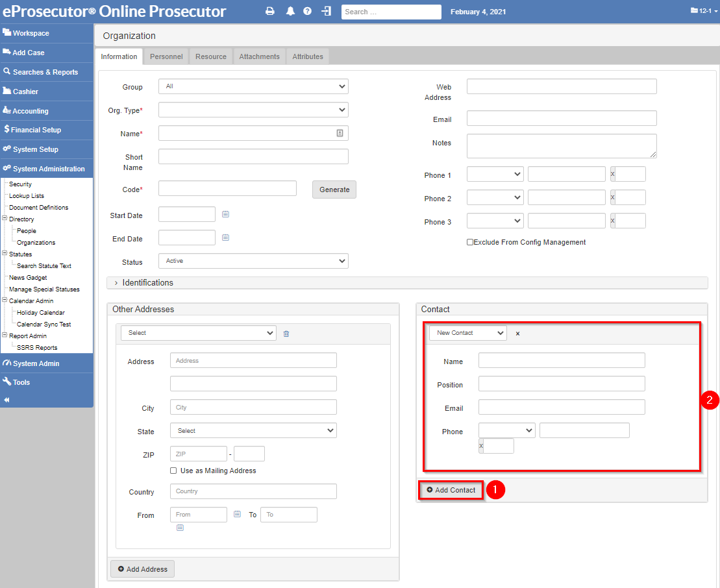The width and height of the screenshot is (720, 588).
Task: Open the From date calendar icon
Action: [x=238, y=513]
